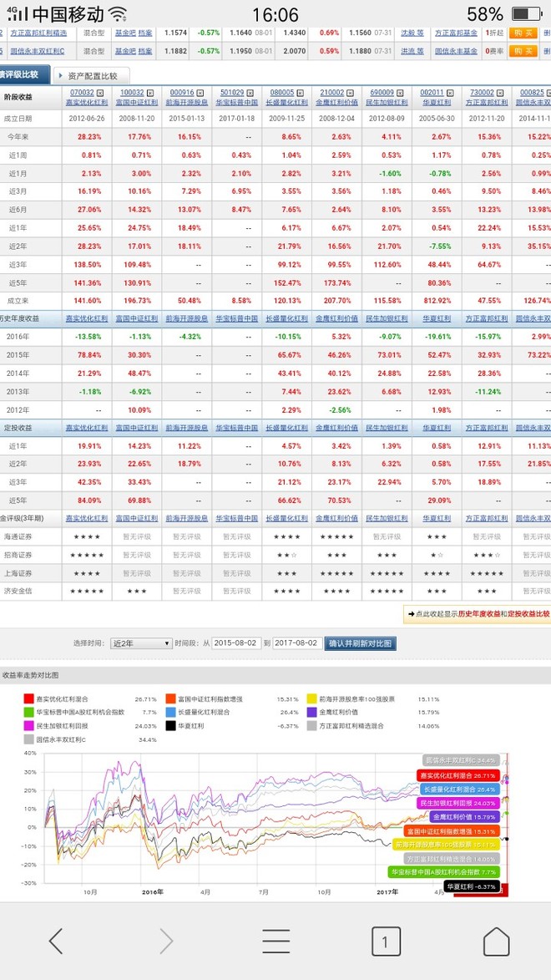Open the browser tabs counter showing 1
Image resolution: width=551 pixels, height=980 pixels.
pos(386,942)
